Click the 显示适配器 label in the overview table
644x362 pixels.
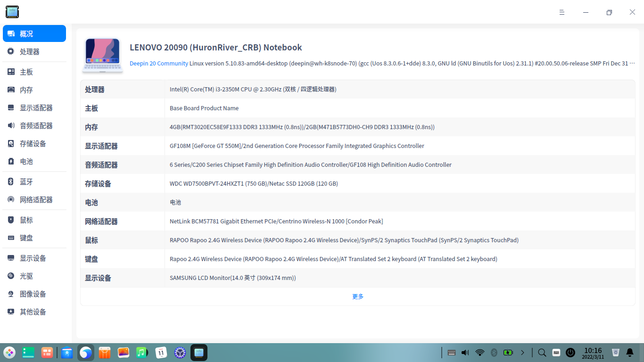pyautogui.click(x=101, y=146)
